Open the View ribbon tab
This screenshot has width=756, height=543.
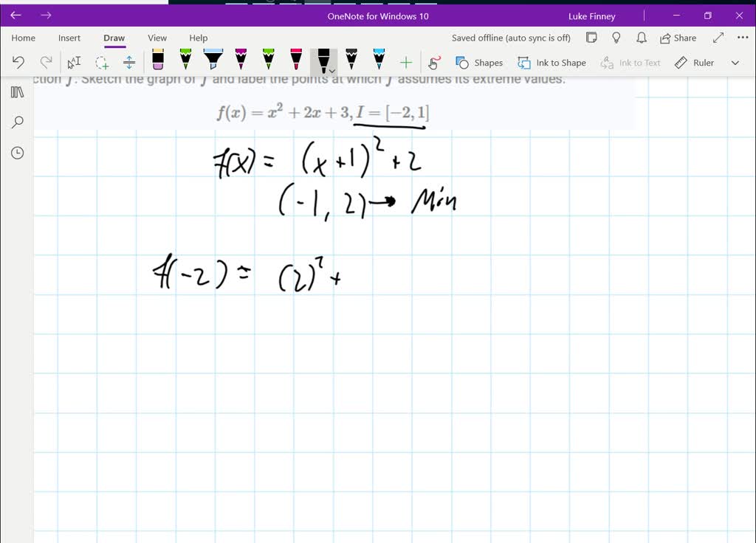coord(157,38)
